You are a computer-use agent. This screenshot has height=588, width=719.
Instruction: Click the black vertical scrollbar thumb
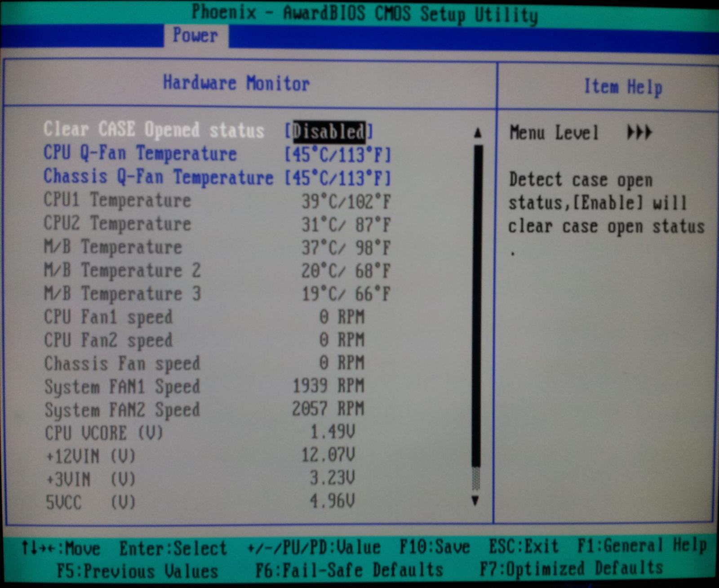click(x=477, y=306)
